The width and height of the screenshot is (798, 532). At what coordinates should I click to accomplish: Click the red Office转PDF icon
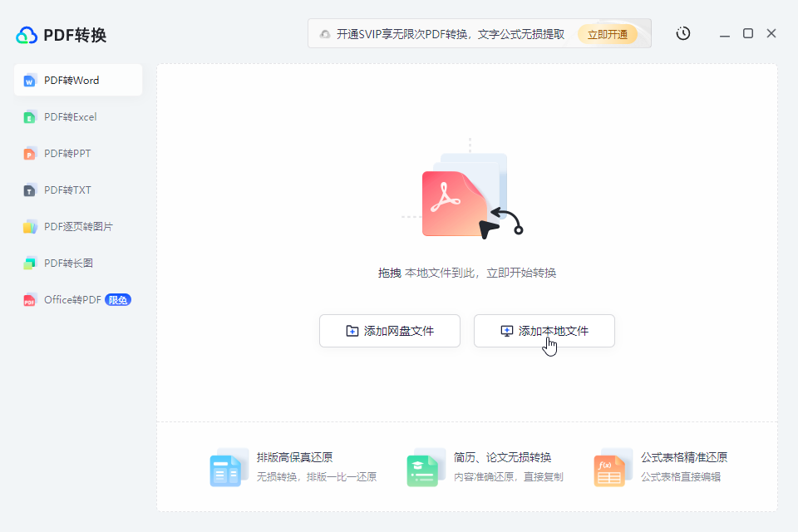(x=30, y=300)
